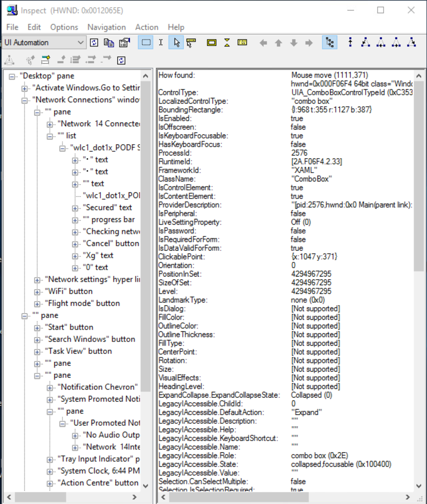427x504 pixels.
Task: Toggle the Show Tree icon in toolbar
Action: (x=330, y=43)
